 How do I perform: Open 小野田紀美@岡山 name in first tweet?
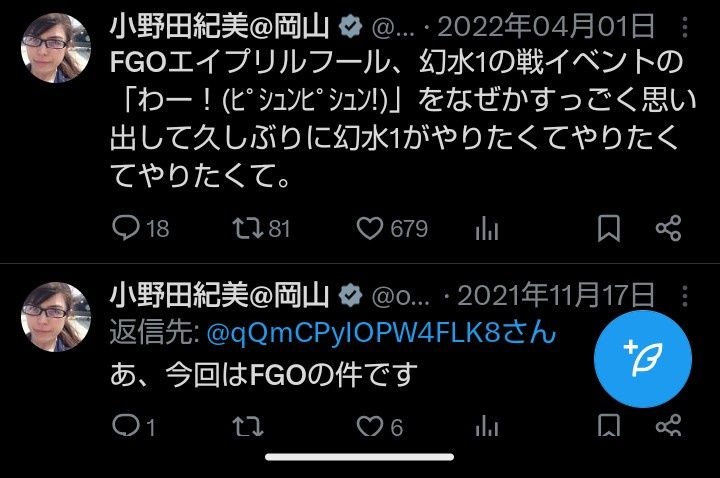(x=219, y=26)
